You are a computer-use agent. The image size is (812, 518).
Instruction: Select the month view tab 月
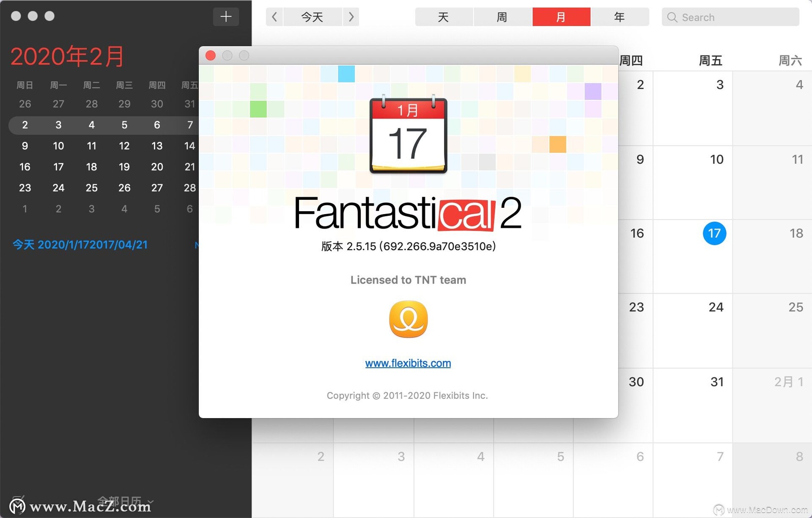coord(561,17)
